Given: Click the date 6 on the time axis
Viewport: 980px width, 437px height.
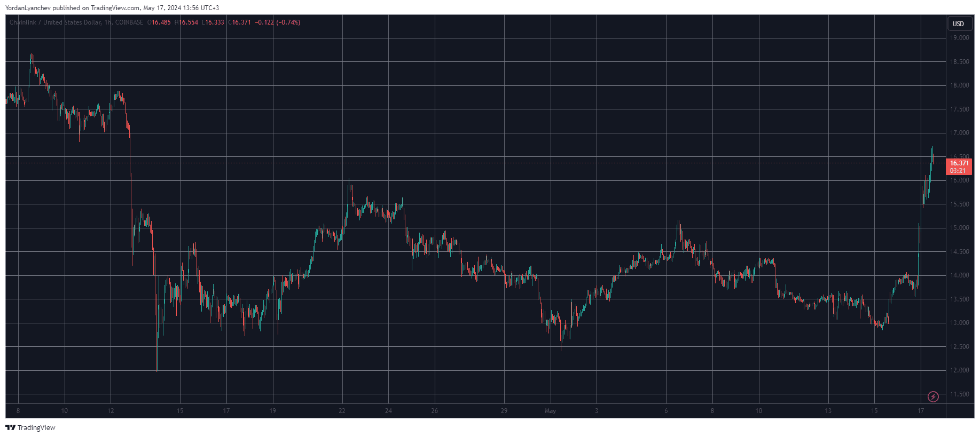Looking at the screenshot, I should [666, 411].
